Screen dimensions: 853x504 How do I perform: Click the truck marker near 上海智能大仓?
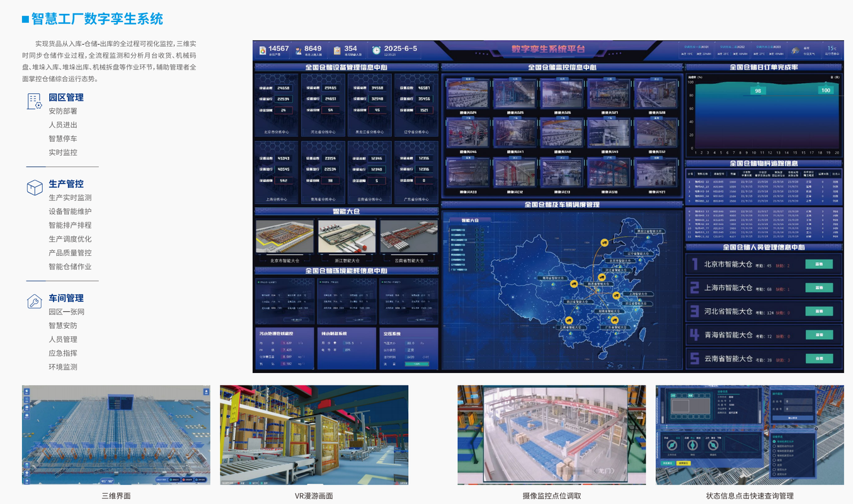tap(615, 296)
